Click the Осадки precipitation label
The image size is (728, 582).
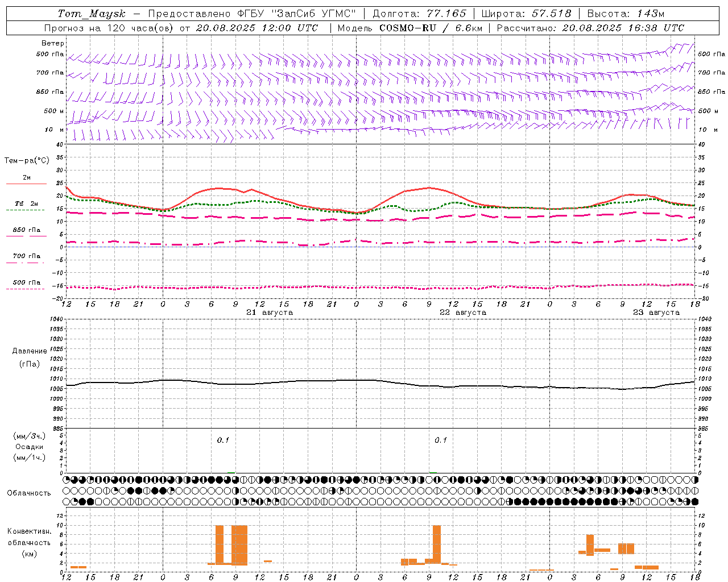(30, 447)
